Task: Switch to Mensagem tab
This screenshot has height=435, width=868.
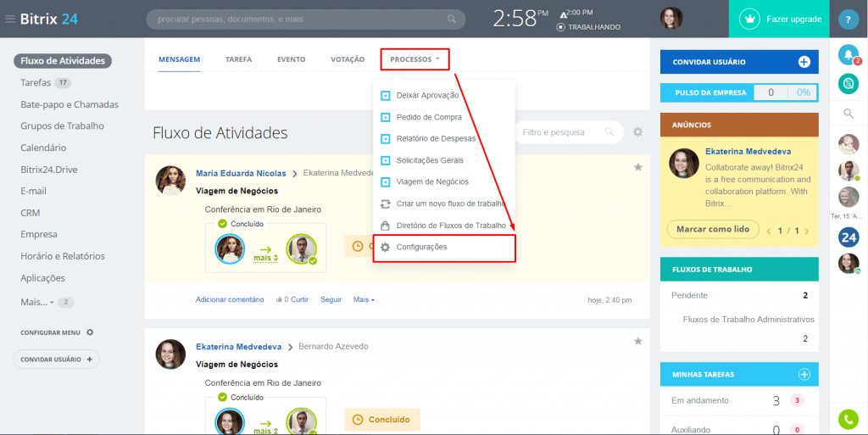Action: [x=179, y=59]
